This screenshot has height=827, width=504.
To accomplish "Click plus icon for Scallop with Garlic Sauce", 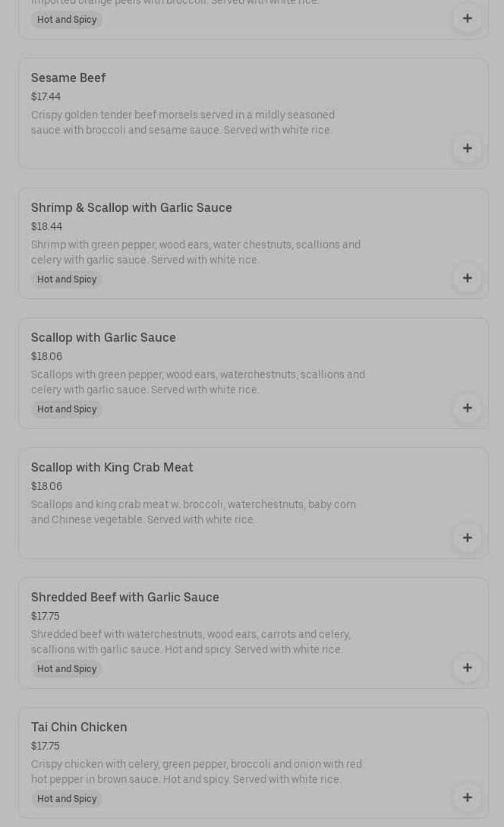I will 467,408.
